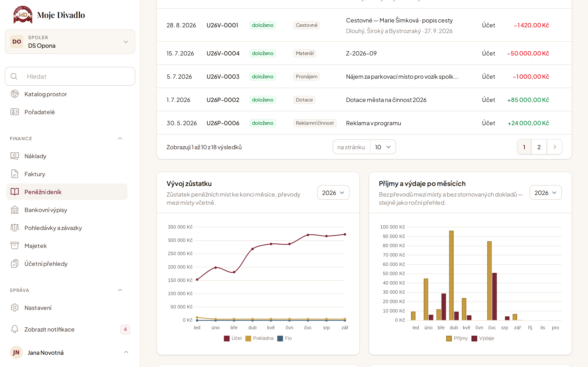Open Pohledávky a závazky scales icon

14,228
